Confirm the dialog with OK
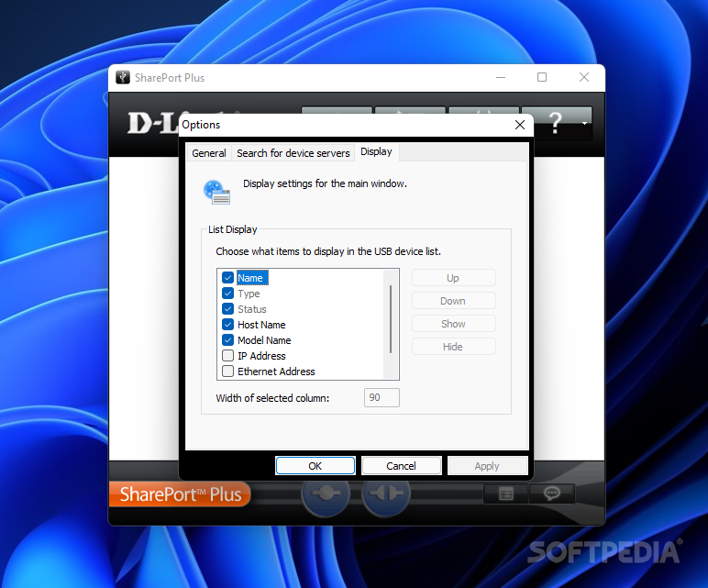Screen dimensions: 708x588 coord(315,466)
